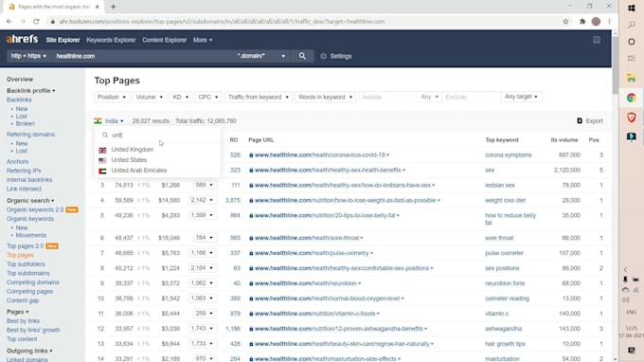
Task: Open File Explorer from taskbar
Action: click(x=632, y=78)
